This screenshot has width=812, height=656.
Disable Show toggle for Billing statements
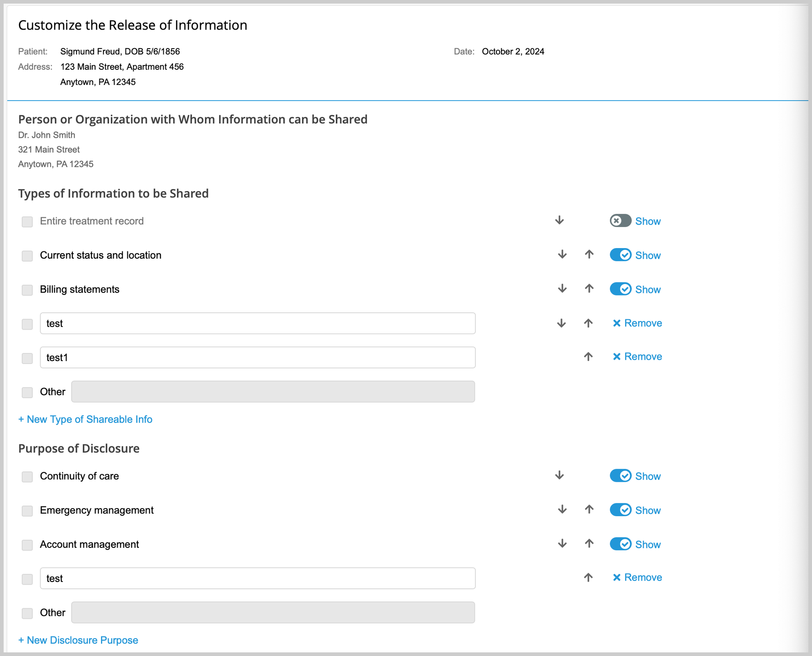[x=620, y=289]
